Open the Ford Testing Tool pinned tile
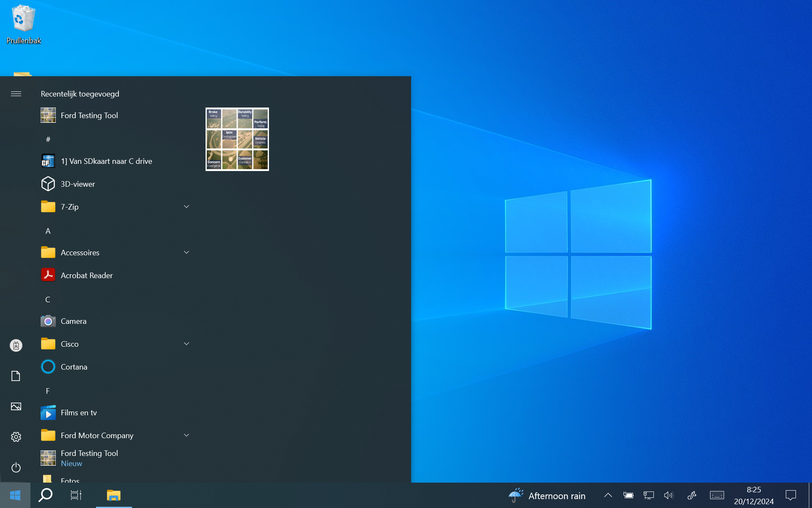Screen dimensions: 812x508 point(237,139)
